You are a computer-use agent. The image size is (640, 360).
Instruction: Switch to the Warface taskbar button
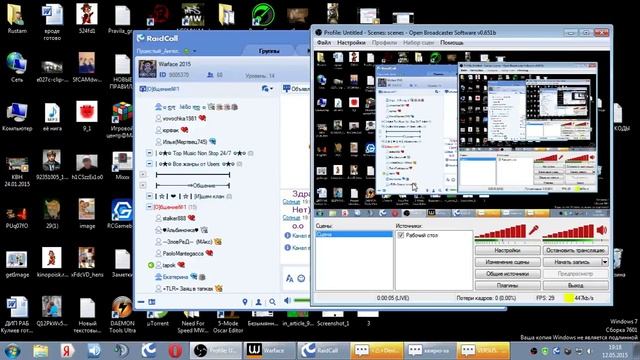[x=269, y=351]
